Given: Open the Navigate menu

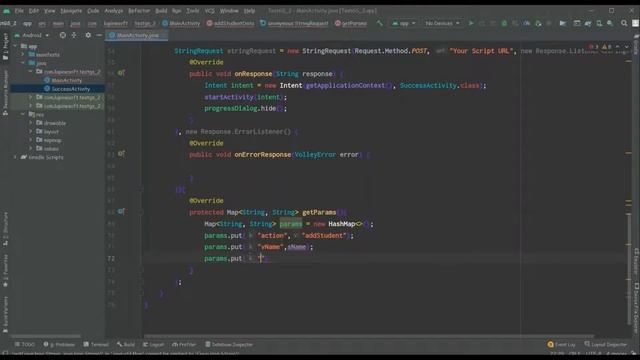Looking at the screenshot, I should 71,11.
